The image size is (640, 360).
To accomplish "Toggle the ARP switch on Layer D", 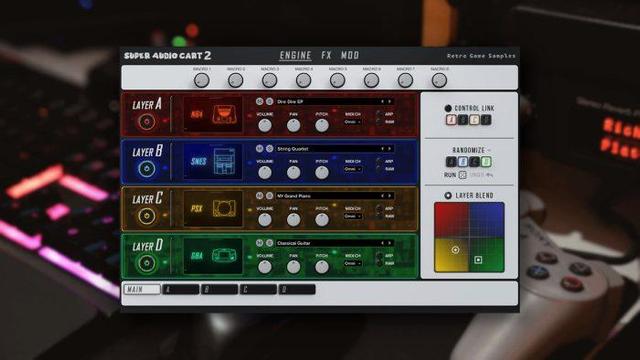I will click(x=379, y=255).
